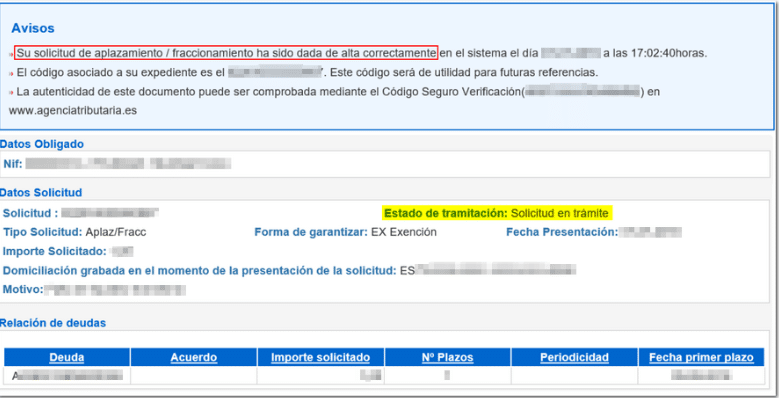Sort by Periodicidad column header
Screen dimensions: 779x398
[x=574, y=357]
